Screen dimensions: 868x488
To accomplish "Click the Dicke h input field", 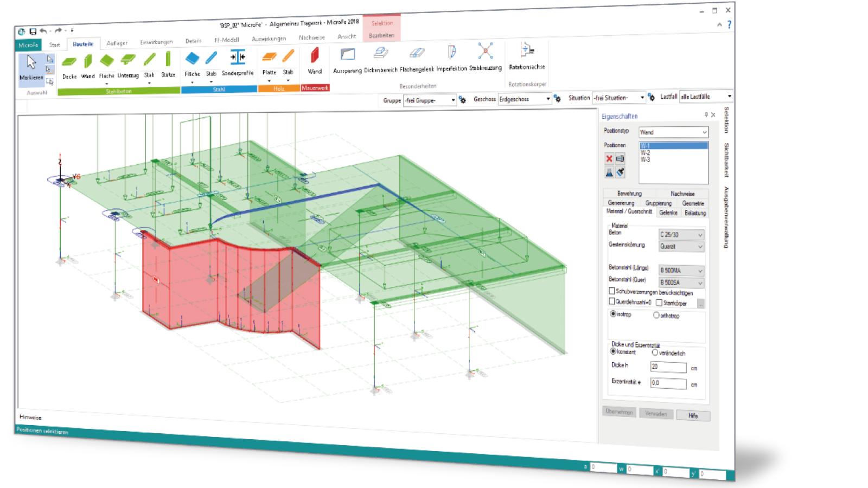I will 668,367.
